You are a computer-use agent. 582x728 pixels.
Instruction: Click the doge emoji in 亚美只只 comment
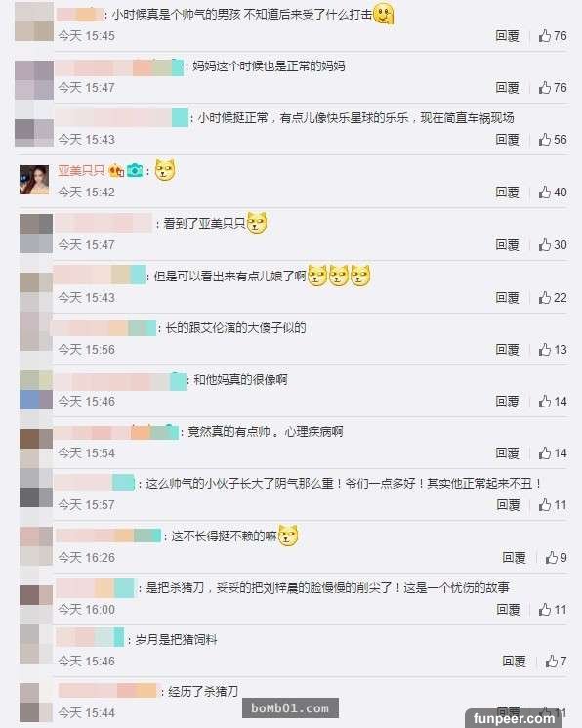[x=165, y=169]
